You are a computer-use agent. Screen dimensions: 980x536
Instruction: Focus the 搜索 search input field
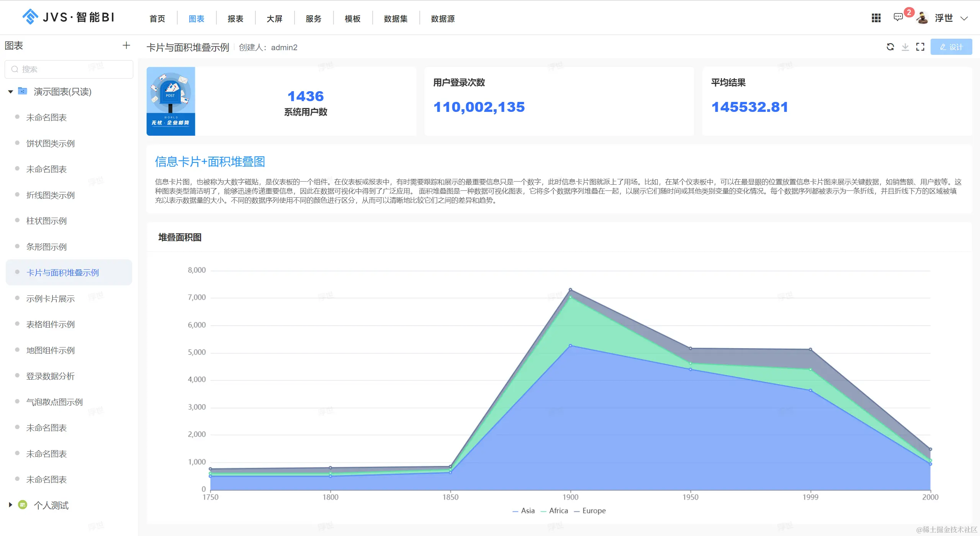[73, 69]
